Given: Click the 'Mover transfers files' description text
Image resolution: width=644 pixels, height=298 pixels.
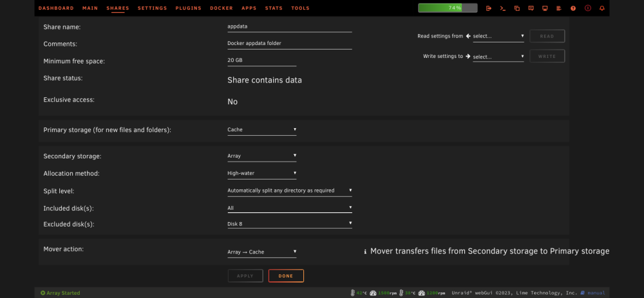Looking at the screenshot, I should [489, 251].
